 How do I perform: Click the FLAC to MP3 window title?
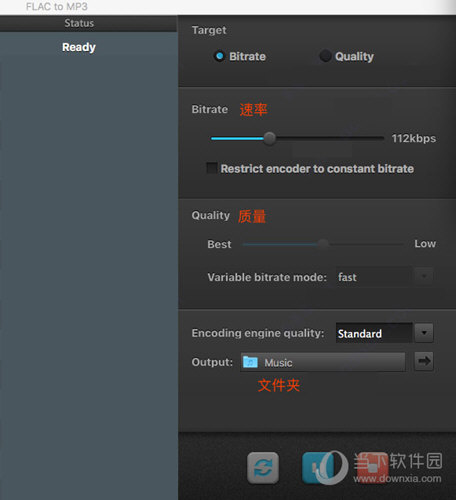click(57, 6)
